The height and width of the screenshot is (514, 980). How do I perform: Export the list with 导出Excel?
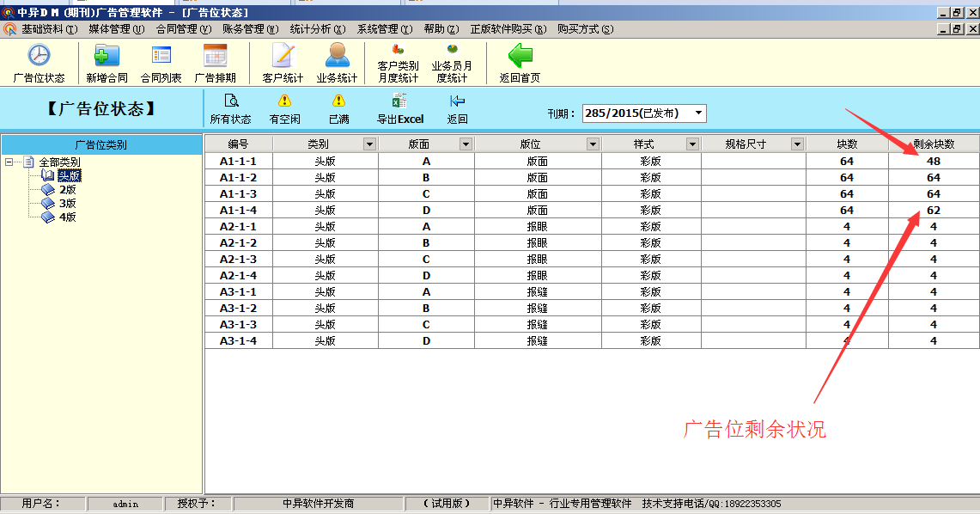(399, 102)
